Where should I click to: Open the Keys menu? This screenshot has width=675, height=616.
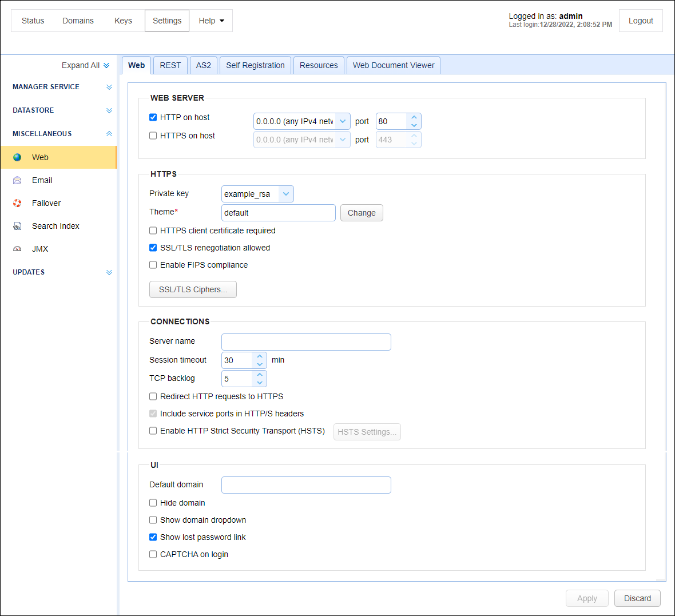(x=123, y=21)
